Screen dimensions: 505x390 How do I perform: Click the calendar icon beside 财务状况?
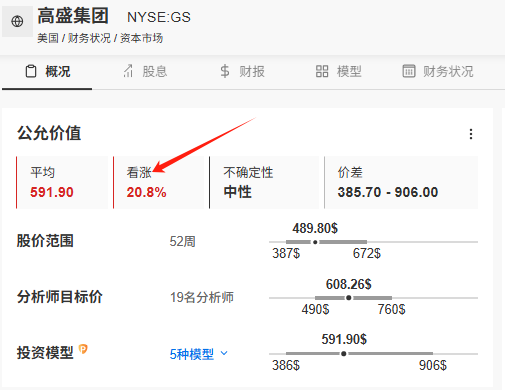409,71
